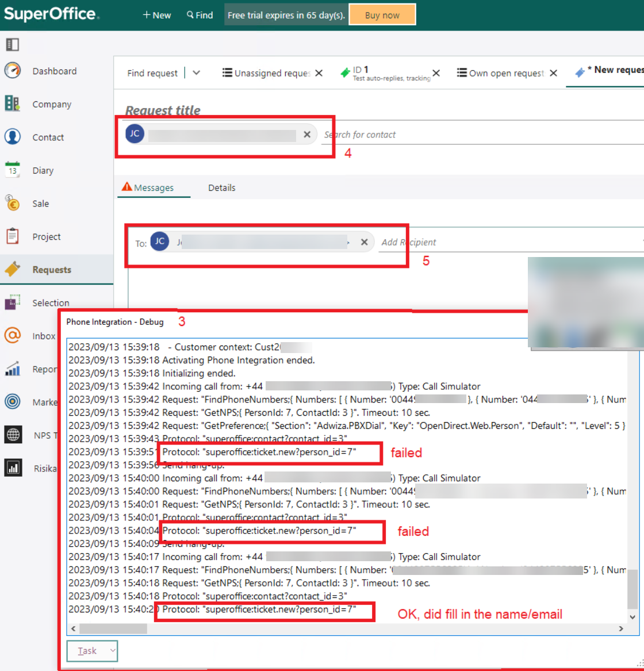Click the Company building icon
Image resolution: width=644 pixels, height=671 pixels.
click(13, 104)
